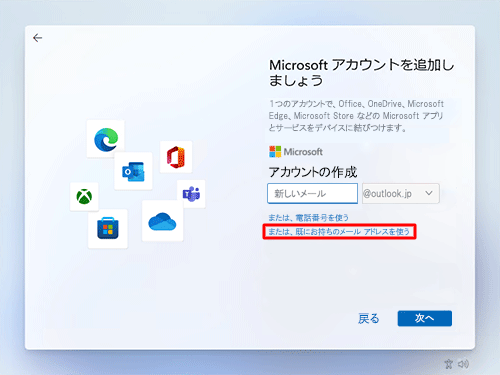The width and height of the screenshot is (500, 375).
Task: Click the 既にお持ちのメール アドレスを使う link
Action: 339,232
